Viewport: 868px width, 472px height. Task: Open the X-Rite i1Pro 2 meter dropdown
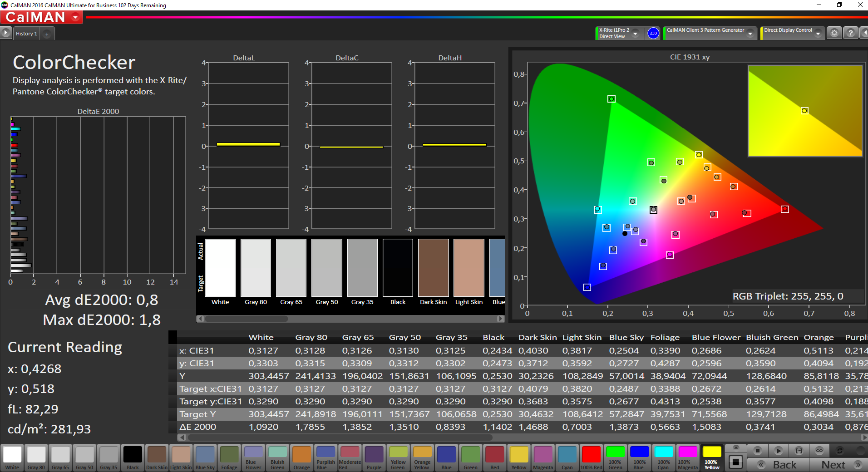coord(636,34)
